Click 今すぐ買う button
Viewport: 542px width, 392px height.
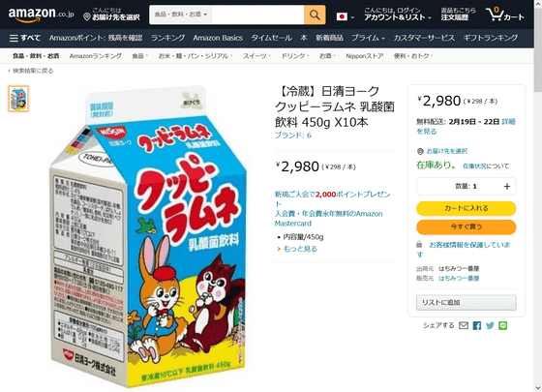466,226
